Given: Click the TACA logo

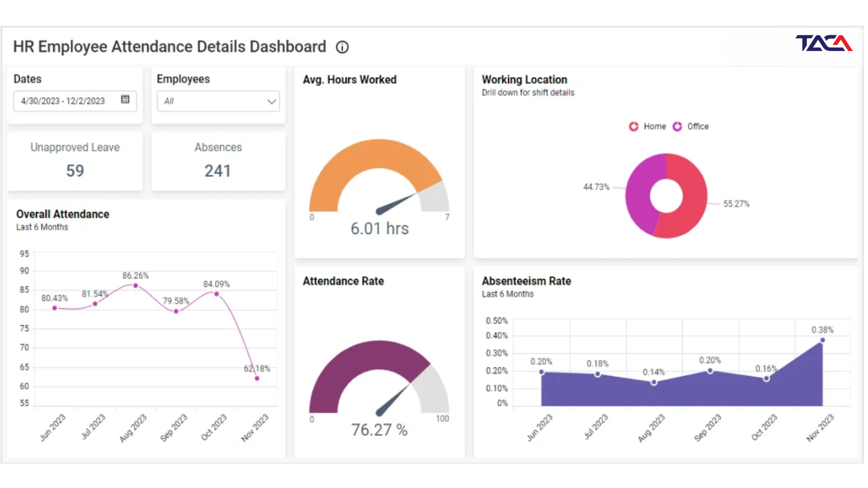Looking at the screenshot, I should 824,43.
